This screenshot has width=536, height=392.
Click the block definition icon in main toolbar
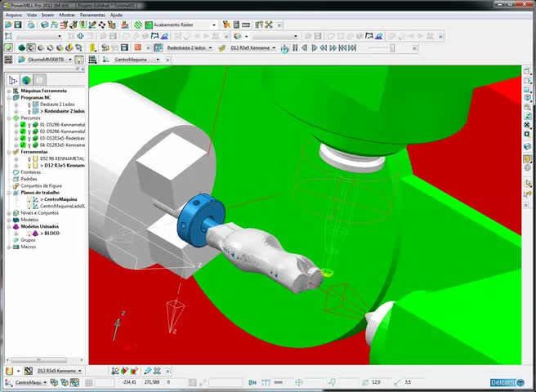pos(45,24)
